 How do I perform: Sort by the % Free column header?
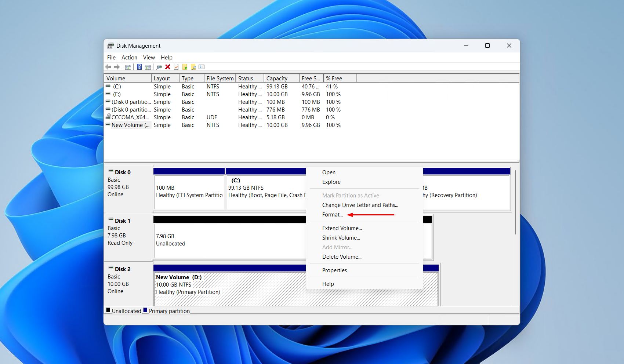[x=340, y=78]
